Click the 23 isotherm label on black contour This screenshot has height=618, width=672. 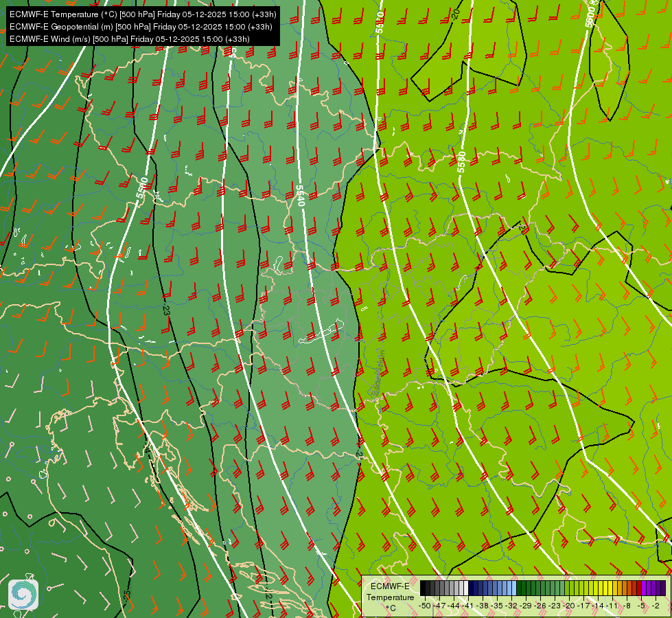tap(166, 310)
